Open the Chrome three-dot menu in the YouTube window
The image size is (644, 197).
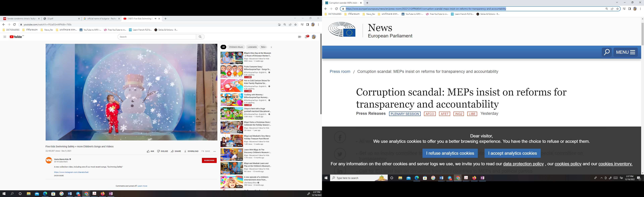(x=318, y=24)
